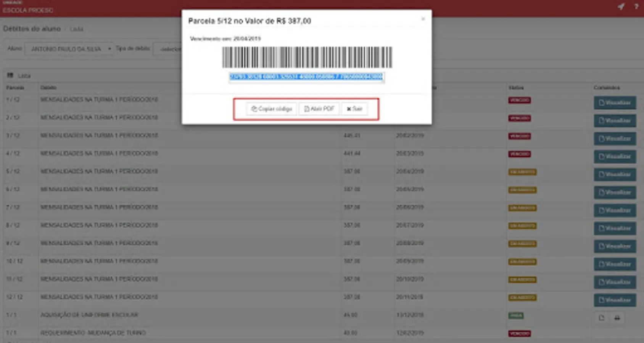Viewport: 644px width, 343px height.
Task: Click the 441.44 value in the 4/12 row
Action: tap(352, 153)
